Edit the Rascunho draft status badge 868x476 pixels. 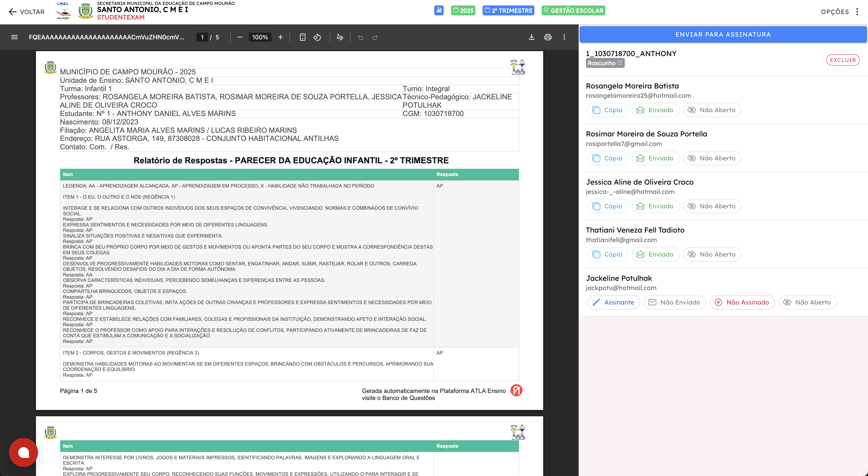(605, 63)
